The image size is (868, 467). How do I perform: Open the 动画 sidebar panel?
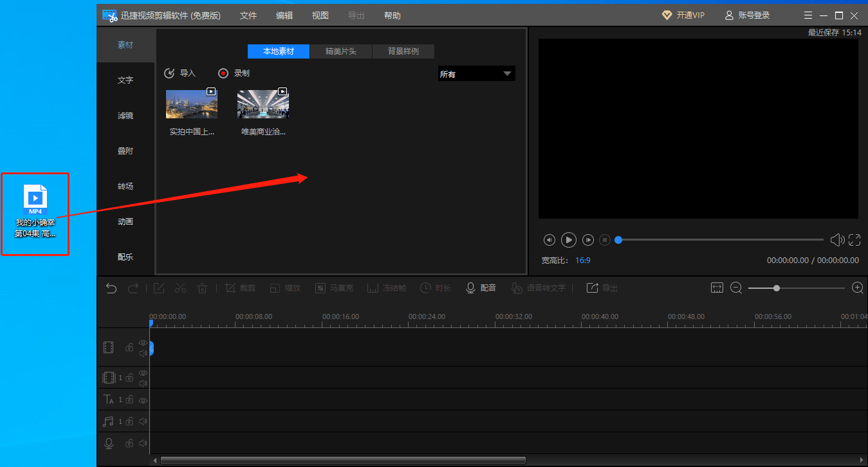(x=125, y=222)
